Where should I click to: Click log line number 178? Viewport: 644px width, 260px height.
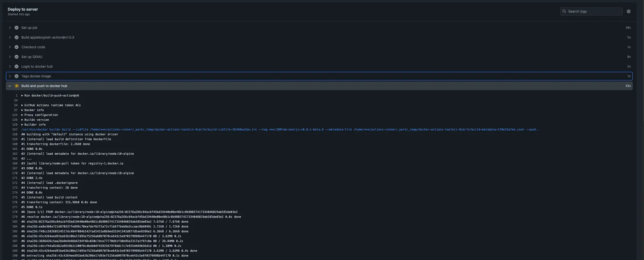coord(15,212)
